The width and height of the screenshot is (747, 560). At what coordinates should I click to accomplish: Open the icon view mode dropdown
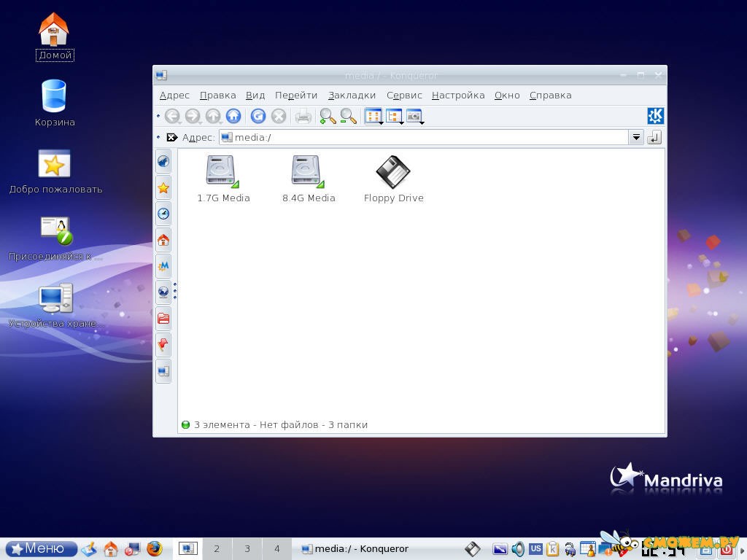(x=373, y=116)
